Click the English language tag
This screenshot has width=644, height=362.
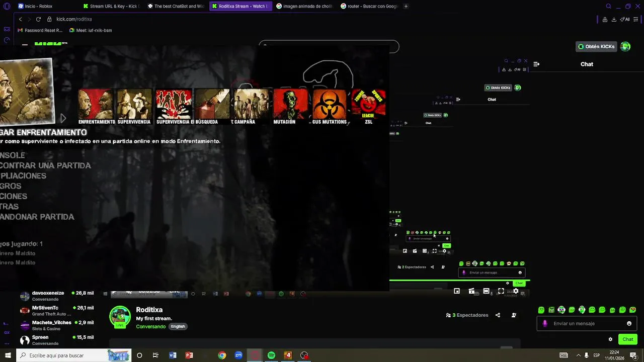(x=178, y=326)
